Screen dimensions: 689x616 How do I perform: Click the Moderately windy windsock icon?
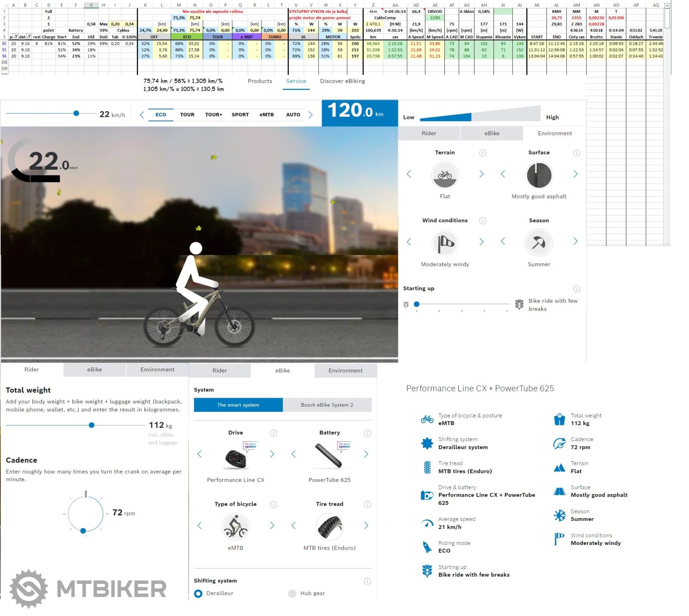tap(444, 243)
